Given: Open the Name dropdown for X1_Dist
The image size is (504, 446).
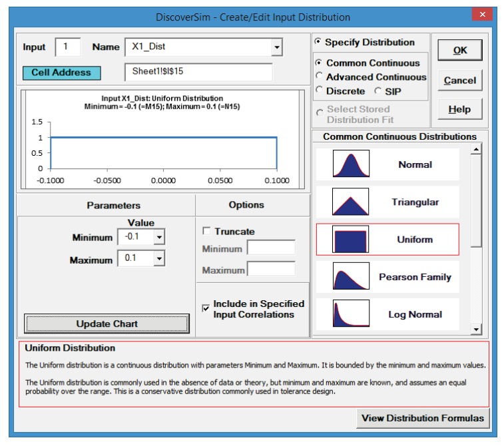Looking at the screenshot, I should coord(277,47).
